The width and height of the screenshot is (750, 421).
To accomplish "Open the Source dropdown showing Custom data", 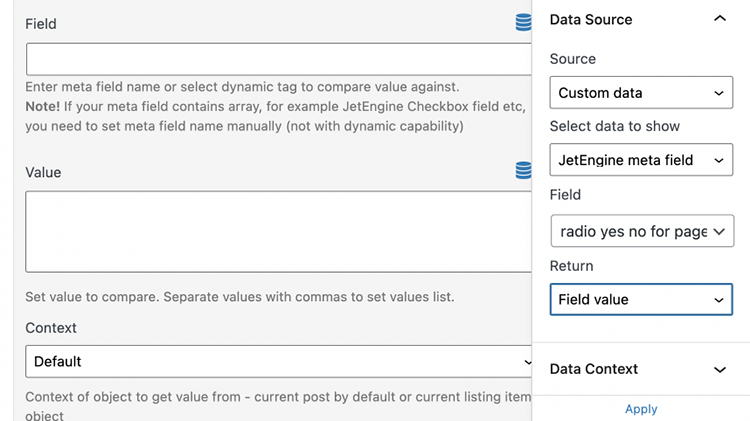I will pyautogui.click(x=641, y=92).
